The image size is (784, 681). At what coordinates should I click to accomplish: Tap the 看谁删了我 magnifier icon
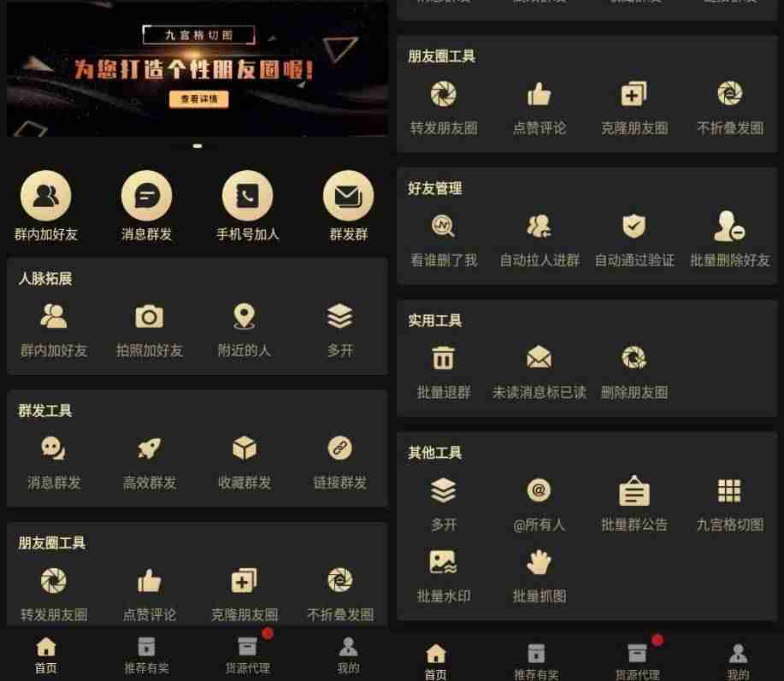443,226
